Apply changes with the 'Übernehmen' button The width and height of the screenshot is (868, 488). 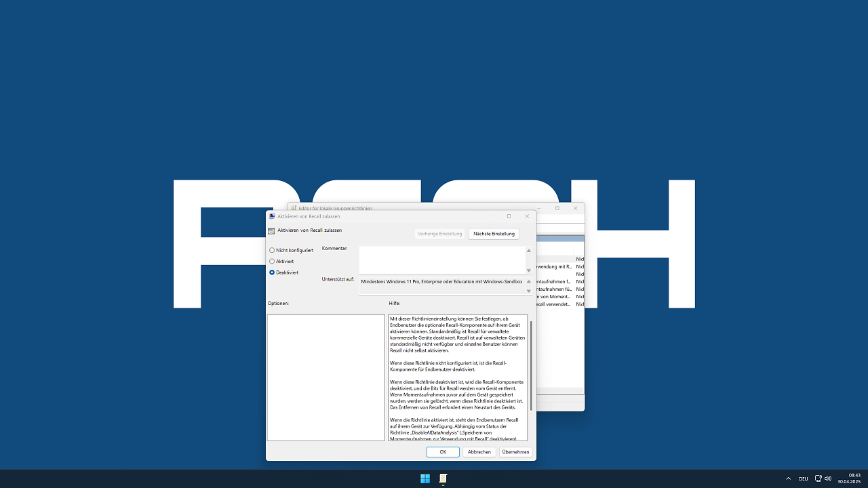pos(515,451)
